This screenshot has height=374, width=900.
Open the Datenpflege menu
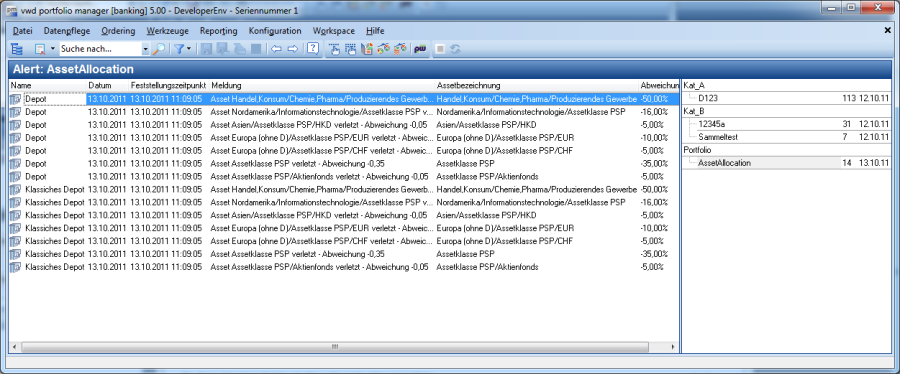67,31
